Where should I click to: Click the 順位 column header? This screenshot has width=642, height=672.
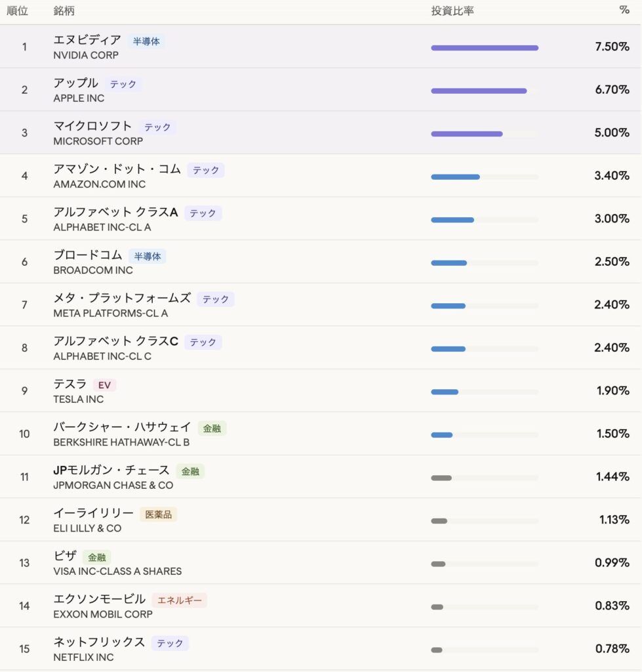(17, 11)
